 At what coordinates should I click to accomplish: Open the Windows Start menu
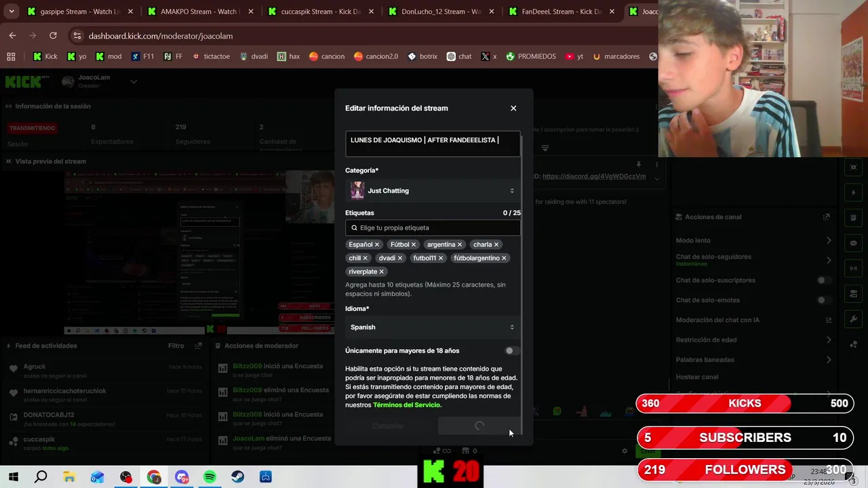(x=13, y=477)
